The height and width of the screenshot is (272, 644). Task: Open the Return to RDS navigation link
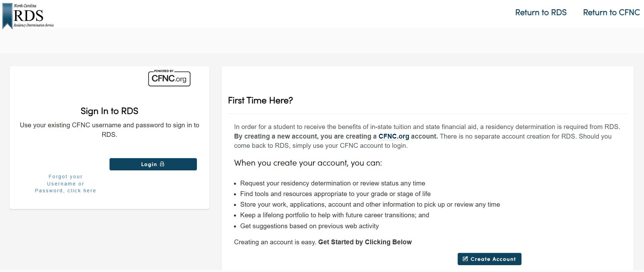[x=541, y=13]
